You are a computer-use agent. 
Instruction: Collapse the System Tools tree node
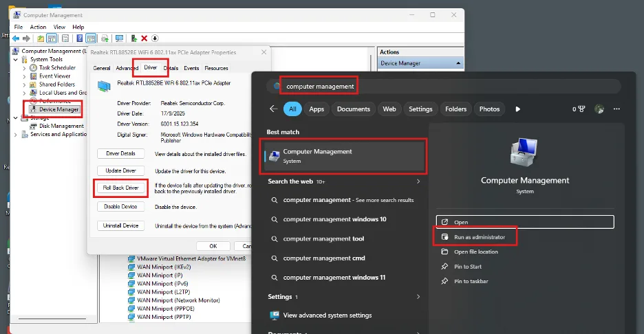[16, 60]
